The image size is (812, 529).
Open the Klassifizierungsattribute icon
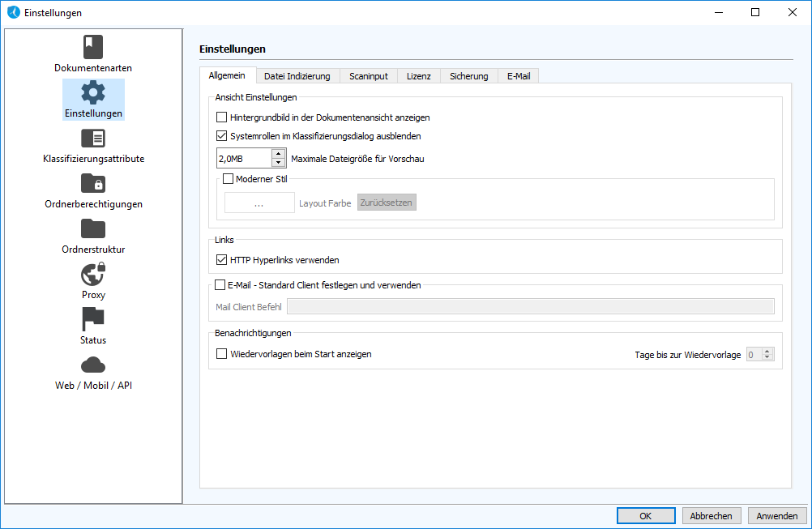tap(93, 138)
